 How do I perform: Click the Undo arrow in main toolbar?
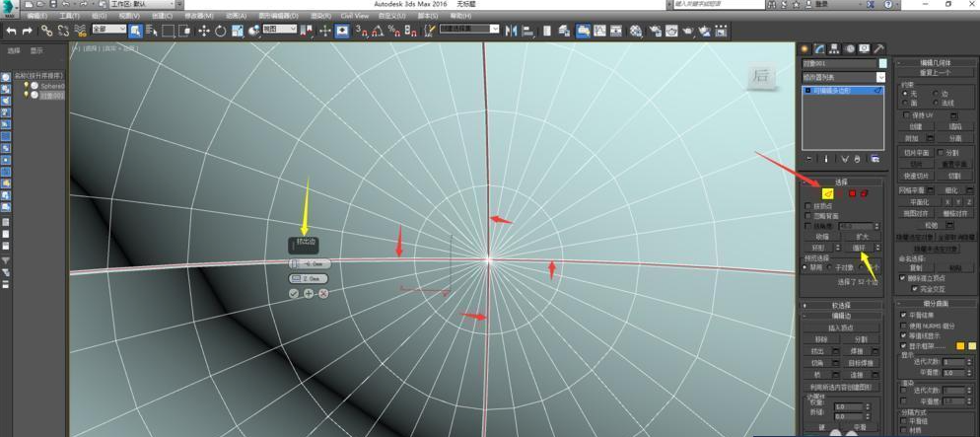[12, 32]
